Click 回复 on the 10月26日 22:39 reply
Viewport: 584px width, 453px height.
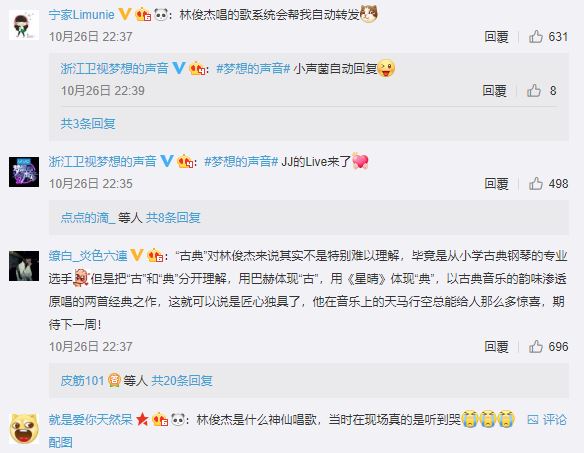[x=494, y=91]
